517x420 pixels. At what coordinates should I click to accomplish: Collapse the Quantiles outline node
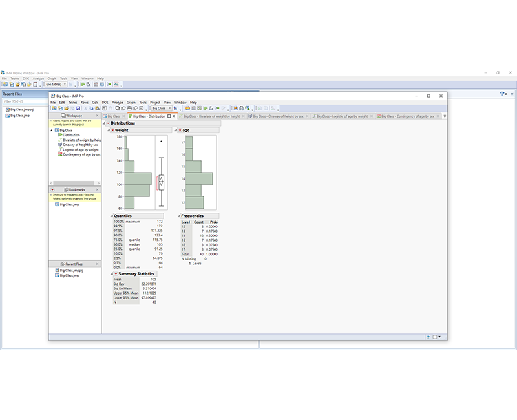(112, 215)
